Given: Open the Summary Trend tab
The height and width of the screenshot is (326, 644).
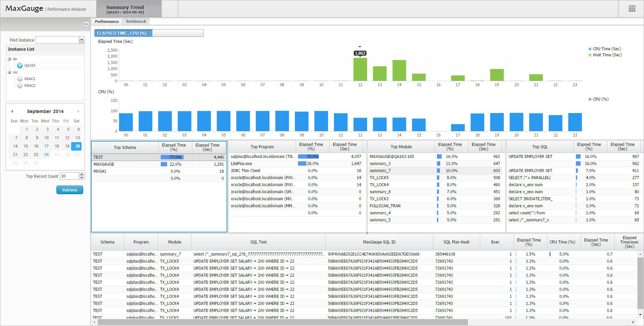Looking at the screenshot, I should [x=129, y=9].
